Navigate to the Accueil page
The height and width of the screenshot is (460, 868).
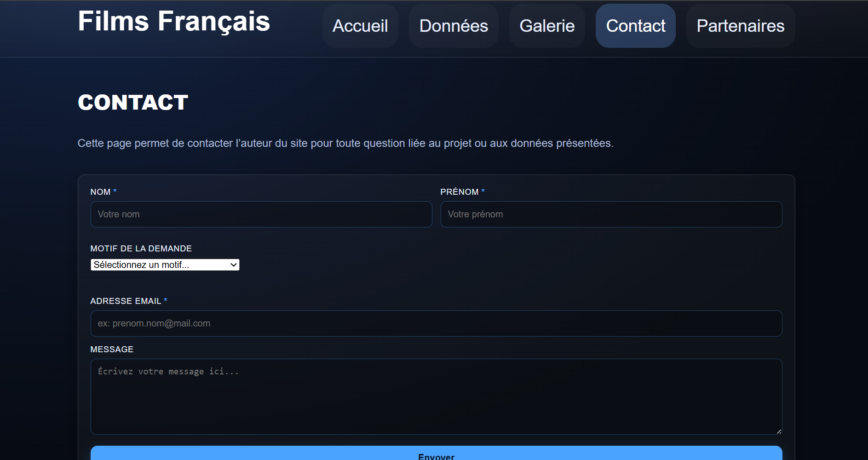(x=360, y=26)
